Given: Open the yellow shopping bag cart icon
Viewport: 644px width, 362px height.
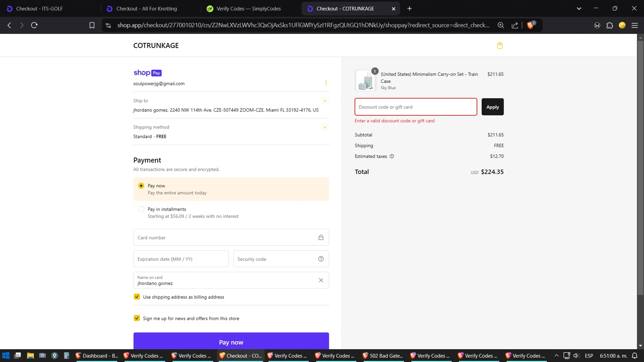Looking at the screenshot, I should [500, 45].
